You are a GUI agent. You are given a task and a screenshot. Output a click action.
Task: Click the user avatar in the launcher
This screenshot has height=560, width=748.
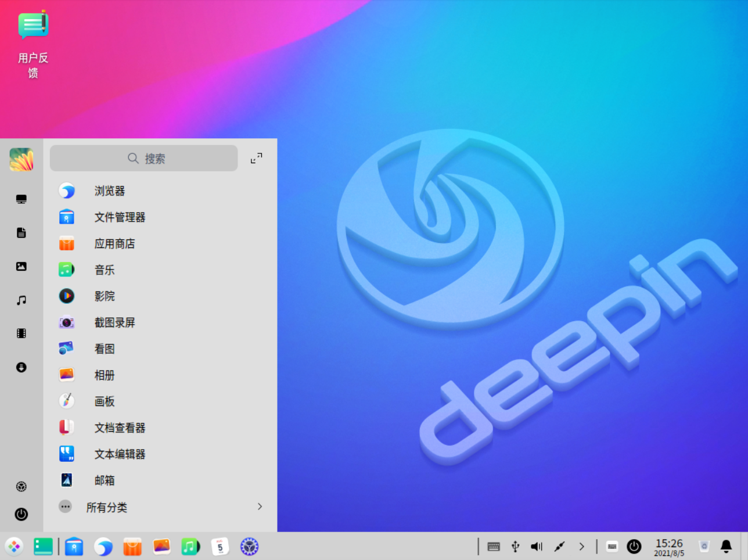click(21, 159)
